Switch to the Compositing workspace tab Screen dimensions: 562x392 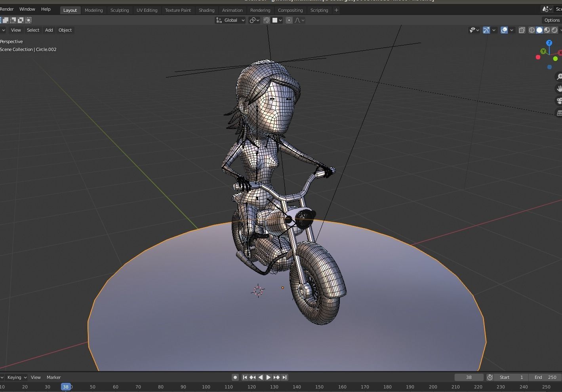(x=290, y=10)
